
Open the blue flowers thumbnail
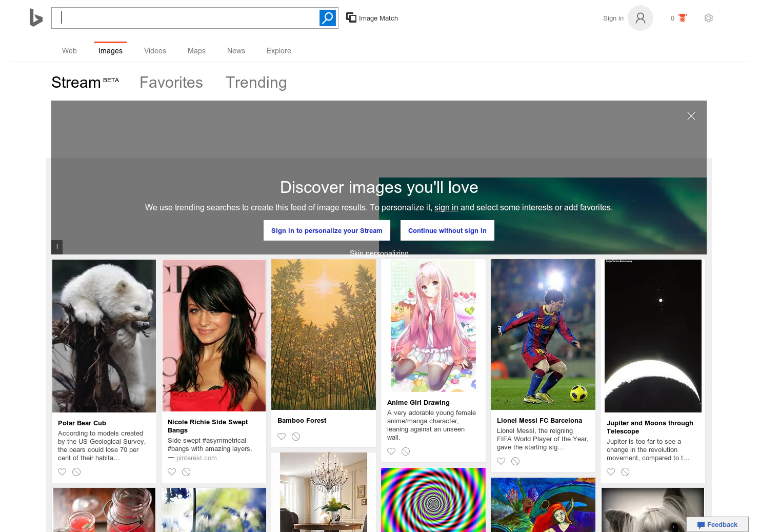pos(214,510)
